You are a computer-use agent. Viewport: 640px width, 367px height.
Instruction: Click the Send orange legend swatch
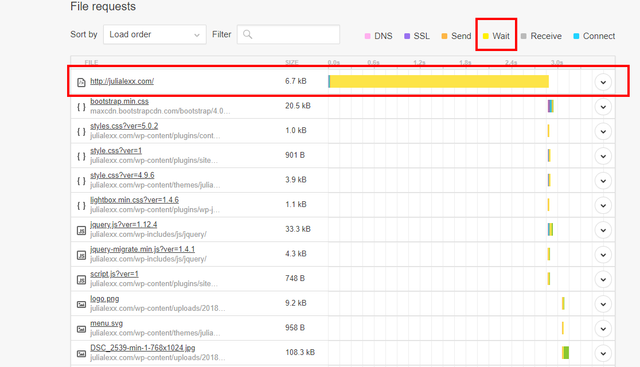(x=444, y=36)
